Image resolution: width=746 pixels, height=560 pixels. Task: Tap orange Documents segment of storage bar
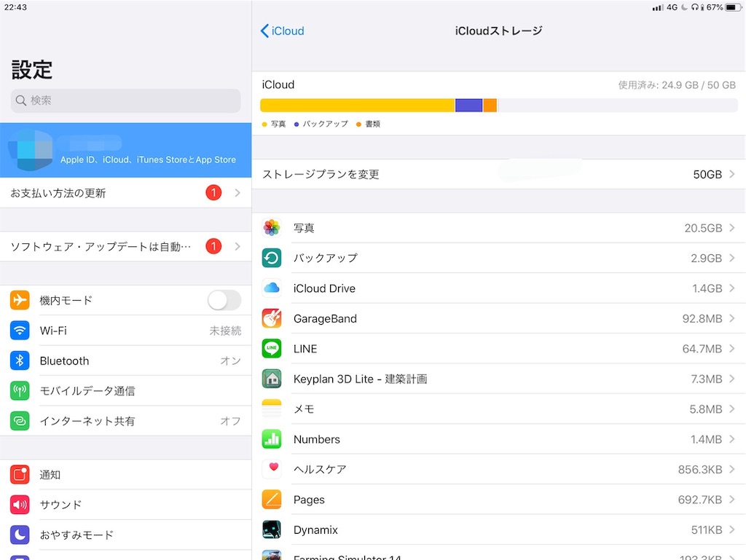coord(490,105)
